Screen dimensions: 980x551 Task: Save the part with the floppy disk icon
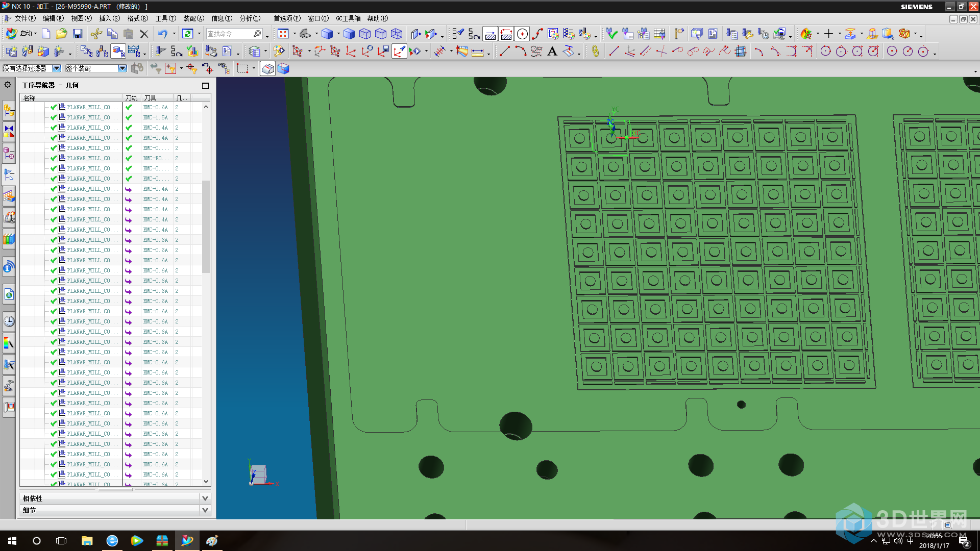(x=78, y=34)
